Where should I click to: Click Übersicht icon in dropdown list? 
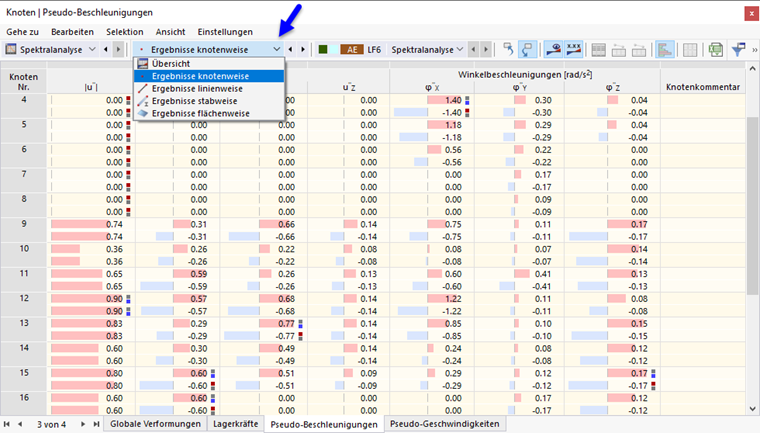(142, 64)
